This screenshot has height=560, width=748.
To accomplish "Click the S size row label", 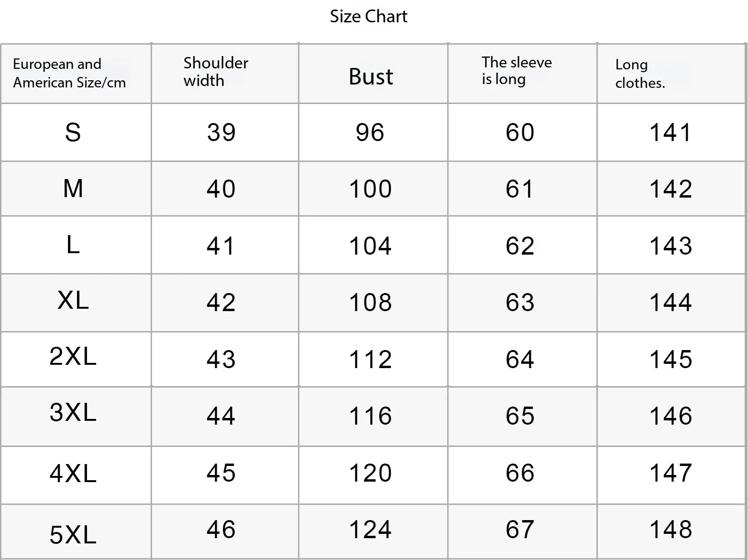I will click(73, 132).
